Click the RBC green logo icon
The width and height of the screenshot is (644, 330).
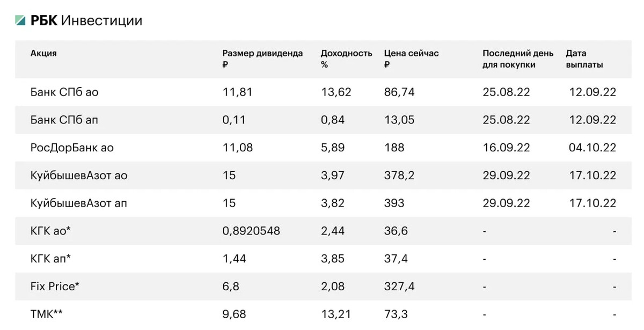[20, 21]
